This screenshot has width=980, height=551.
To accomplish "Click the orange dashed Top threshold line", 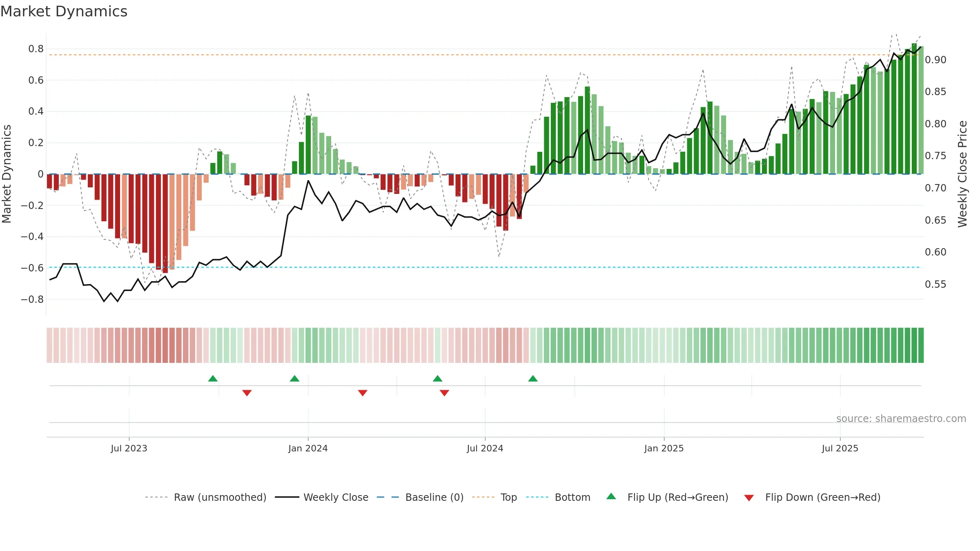I will (484, 55).
